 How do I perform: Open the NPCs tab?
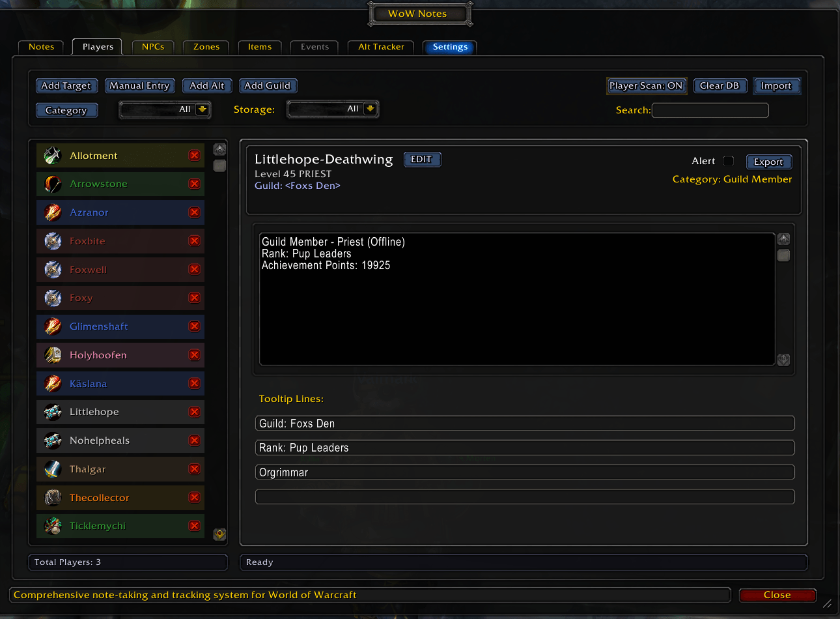click(x=153, y=47)
